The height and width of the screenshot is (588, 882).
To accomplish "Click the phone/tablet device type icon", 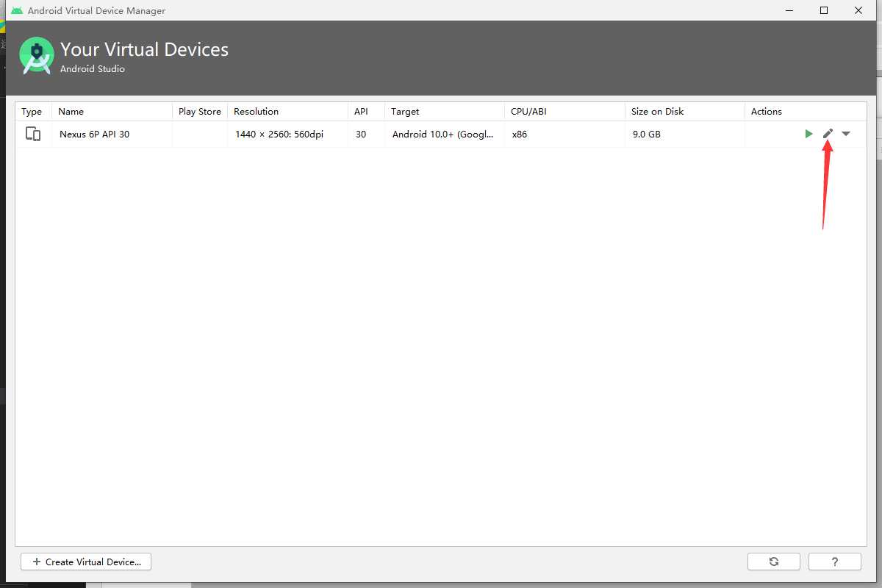I will (x=32, y=134).
